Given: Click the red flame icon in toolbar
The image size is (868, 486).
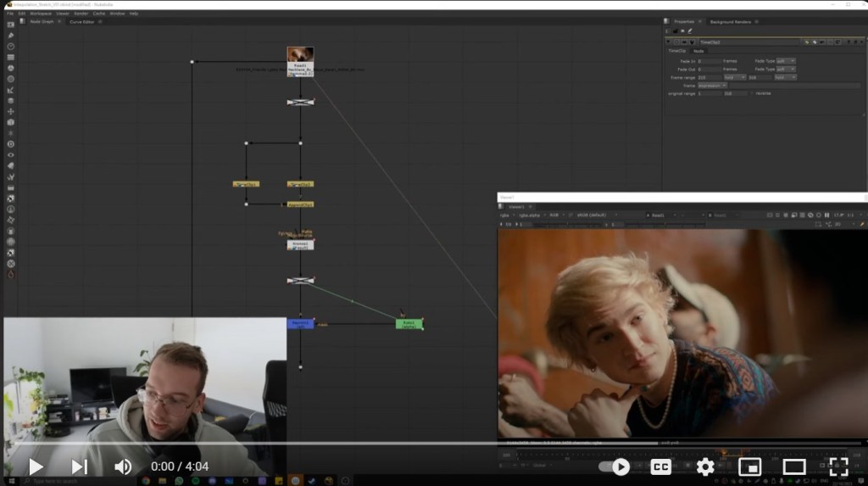Looking at the screenshot, I should coord(10,274).
